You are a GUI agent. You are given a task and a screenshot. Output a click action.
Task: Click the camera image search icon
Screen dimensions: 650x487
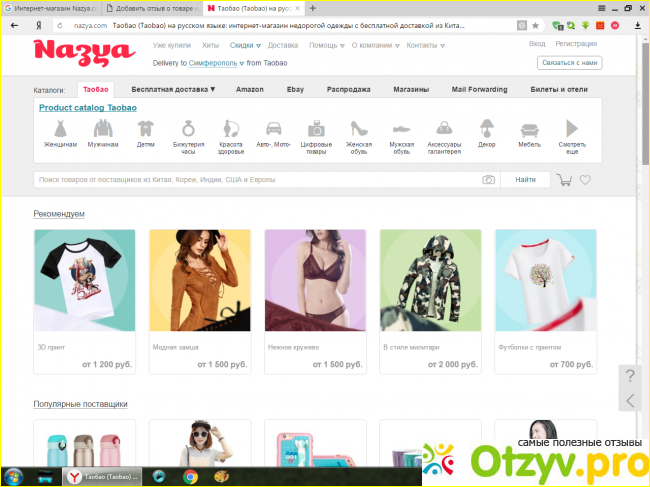pos(488,180)
